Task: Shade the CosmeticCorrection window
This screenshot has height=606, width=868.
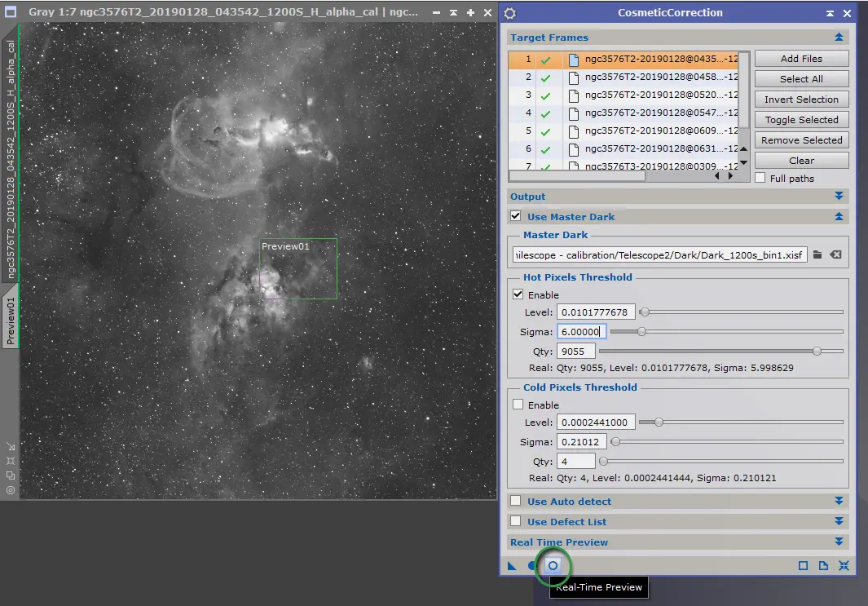Action: click(830, 13)
